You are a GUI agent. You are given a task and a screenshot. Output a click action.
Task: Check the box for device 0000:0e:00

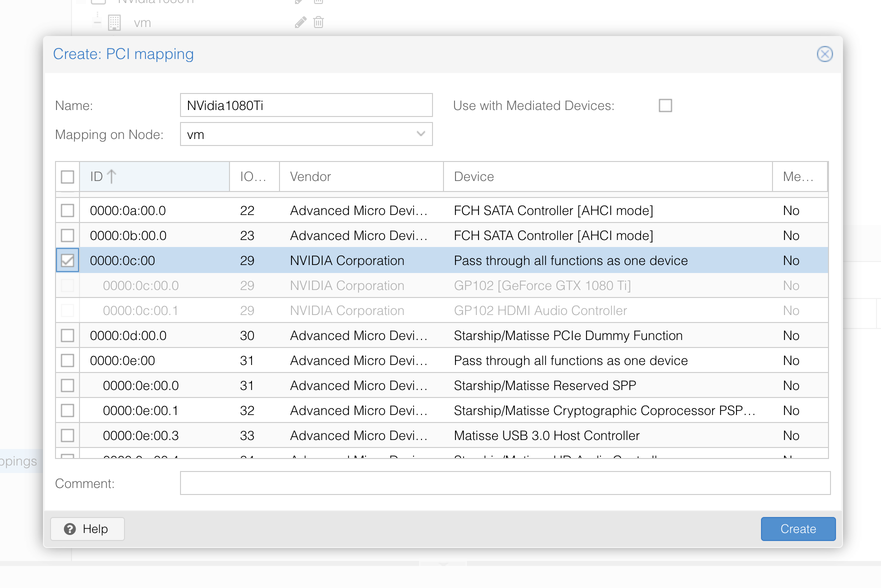point(67,360)
